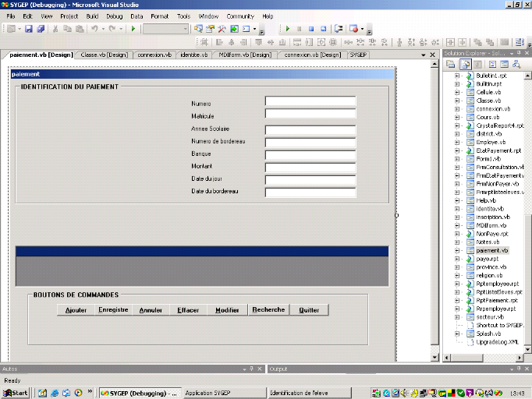Click the Recherche button
This screenshot has height=399, width=532.
click(268, 310)
